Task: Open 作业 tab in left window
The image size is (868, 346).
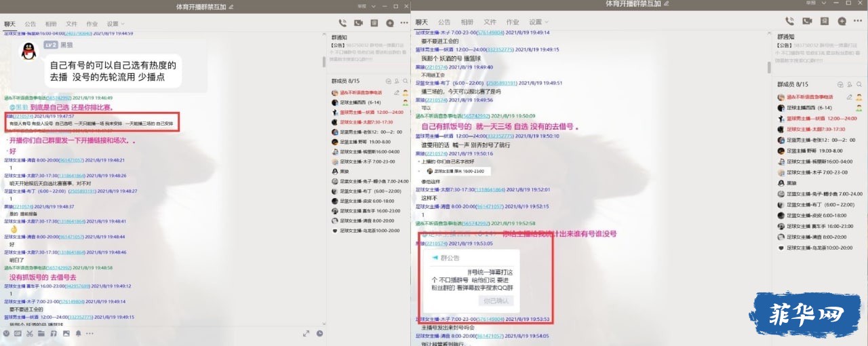Action: pyautogui.click(x=92, y=24)
